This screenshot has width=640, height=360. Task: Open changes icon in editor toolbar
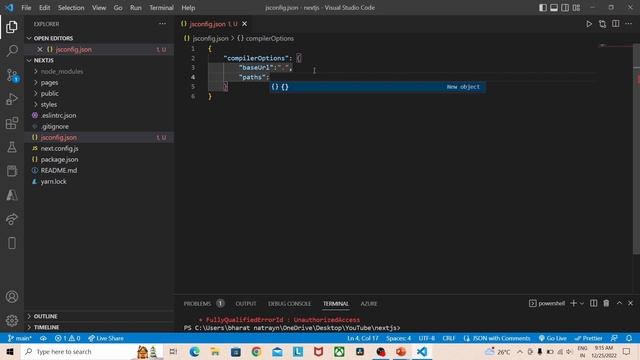click(x=602, y=24)
